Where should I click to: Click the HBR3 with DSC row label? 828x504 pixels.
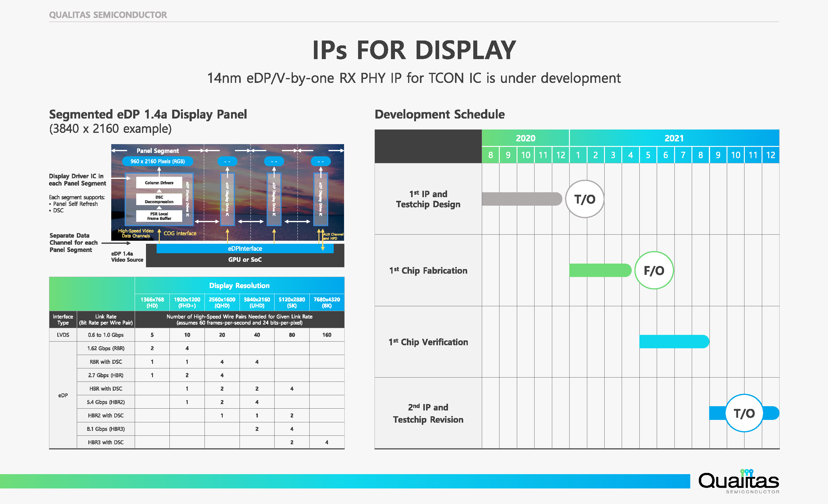tap(105, 442)
